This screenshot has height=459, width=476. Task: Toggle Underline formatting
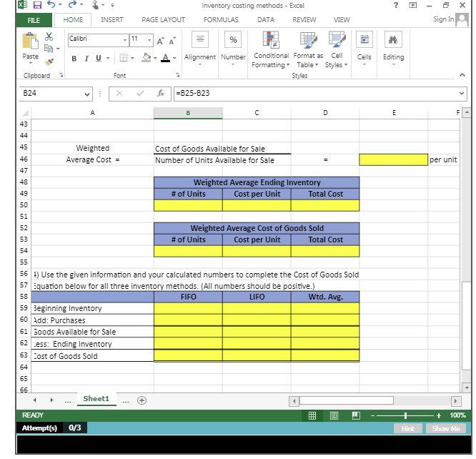click(99, 59)
